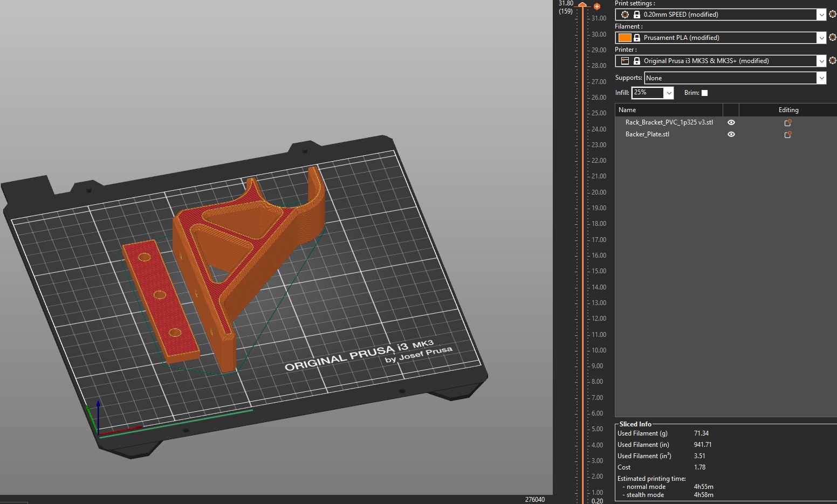Open editing icon for Backer_Plate.stl
This screenshot has height=504, width=837.
coord(787,135)
